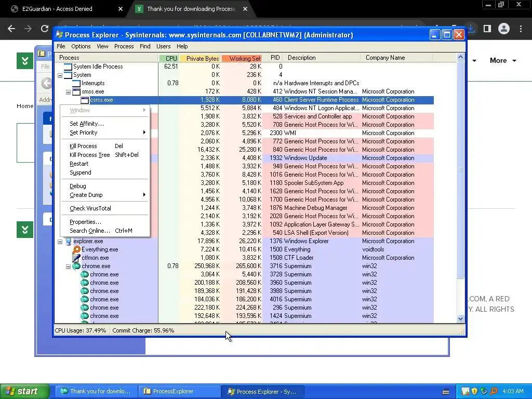Image resolution: width=532 pixels, height=399 pixels.
Task: Open the File menu in Process Explorer
Action: pos(61,46)
